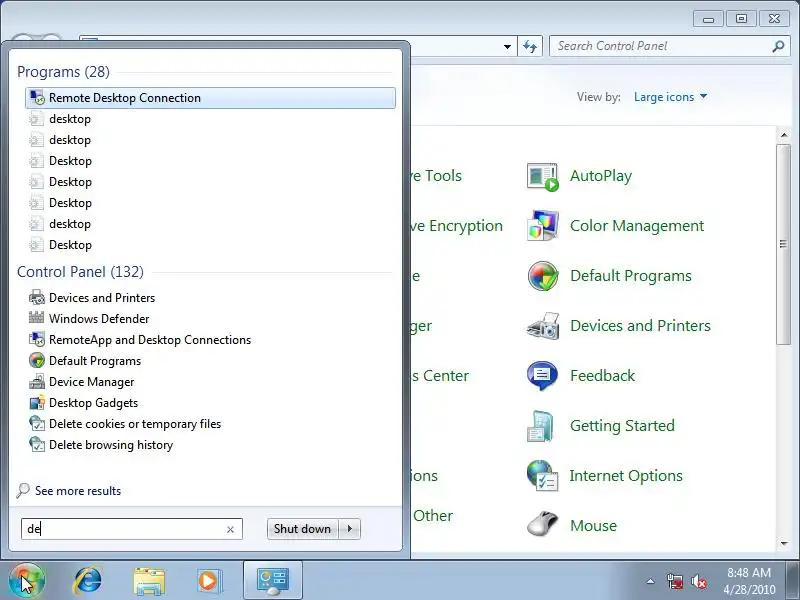Click the Control Panel vertical scrollbar thumb

[x=784, y=244]
